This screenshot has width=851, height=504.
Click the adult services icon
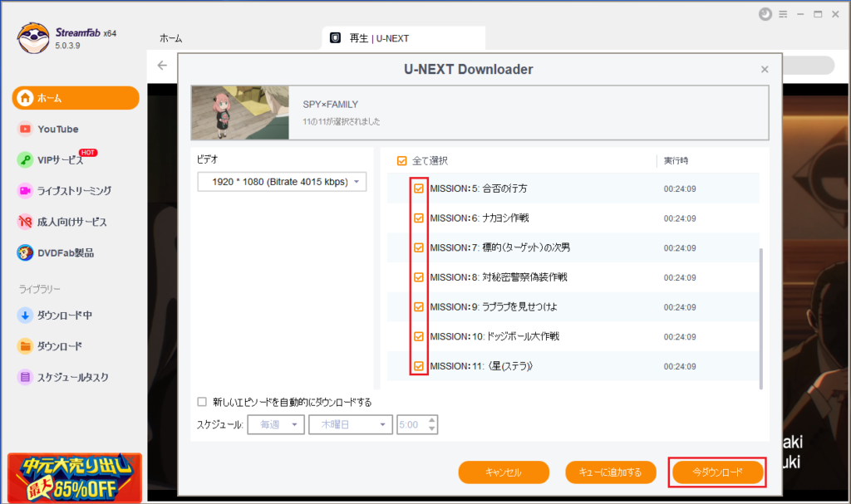tap(25, 222)
